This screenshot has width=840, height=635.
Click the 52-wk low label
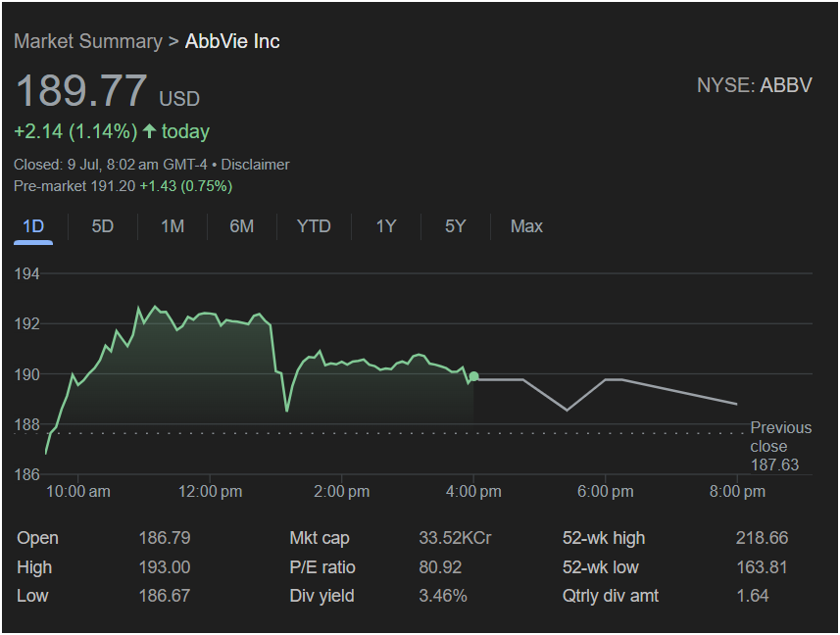(x=601, y=567)
